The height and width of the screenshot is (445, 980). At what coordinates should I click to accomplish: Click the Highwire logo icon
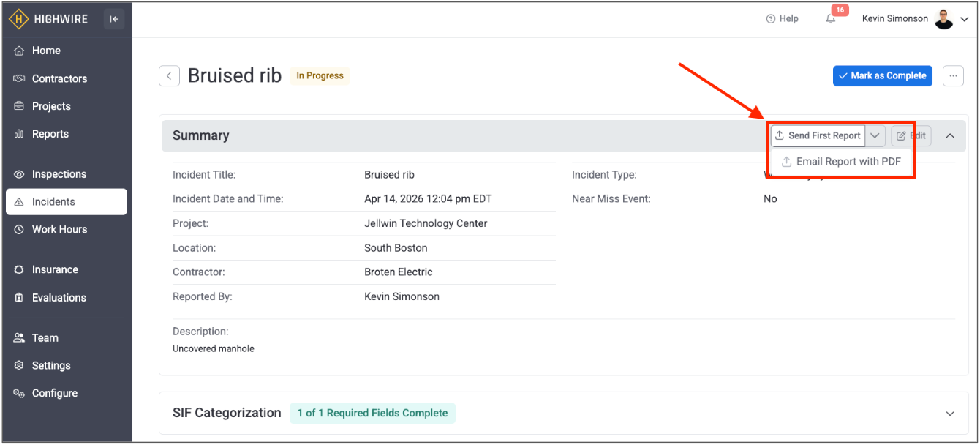(x=19, y=20)
